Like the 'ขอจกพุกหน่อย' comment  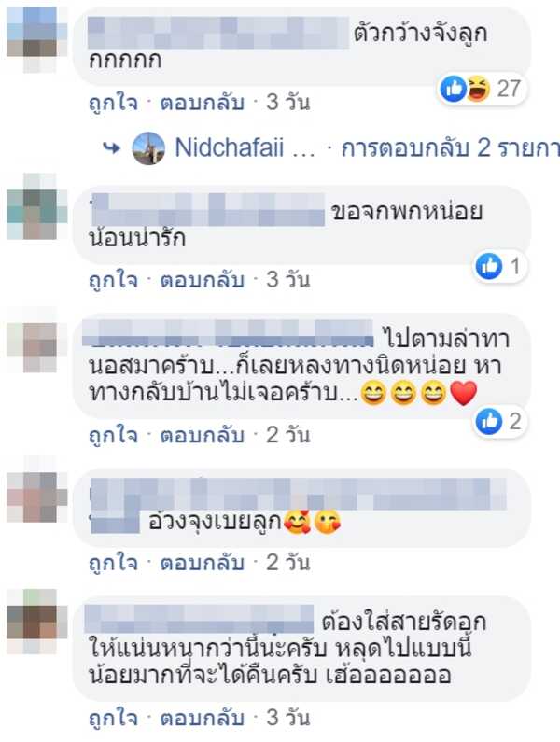click(113, 280)
